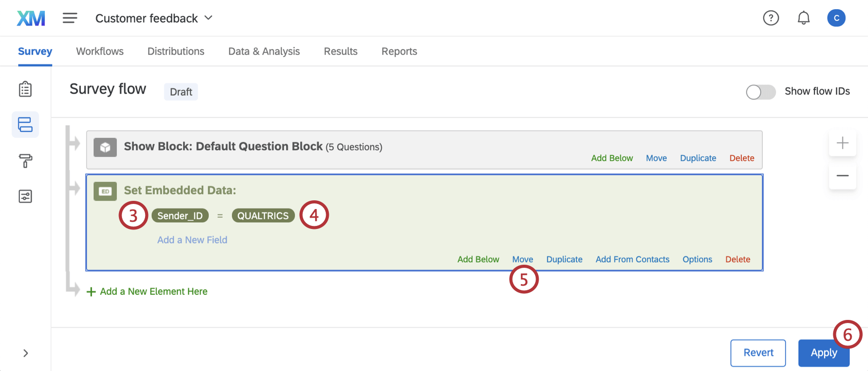The width and height of the screenshot is (868, 371).
Task: Open the notifications bell
Action: click(803, 18)
